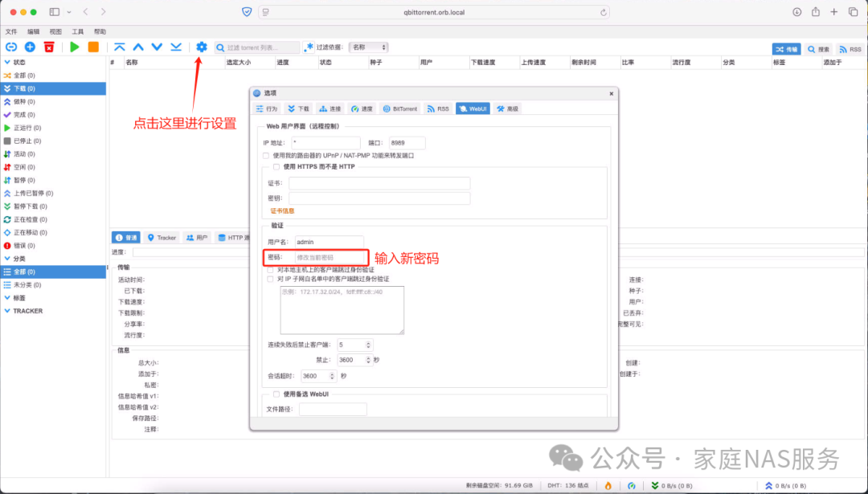Screen dimensions: 868x494
Task: Click the Add Torrent File plus icon
Action: tap(29, 48)
